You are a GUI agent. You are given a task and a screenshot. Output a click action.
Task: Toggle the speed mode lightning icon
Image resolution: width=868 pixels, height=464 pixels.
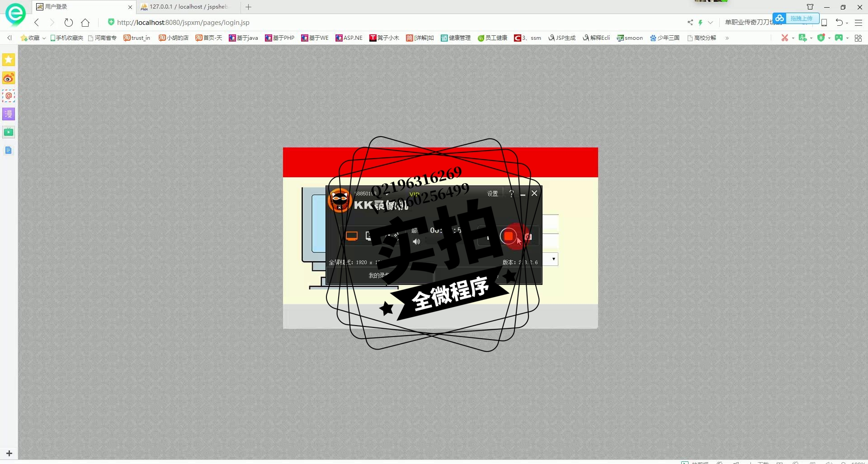[700, 23]
